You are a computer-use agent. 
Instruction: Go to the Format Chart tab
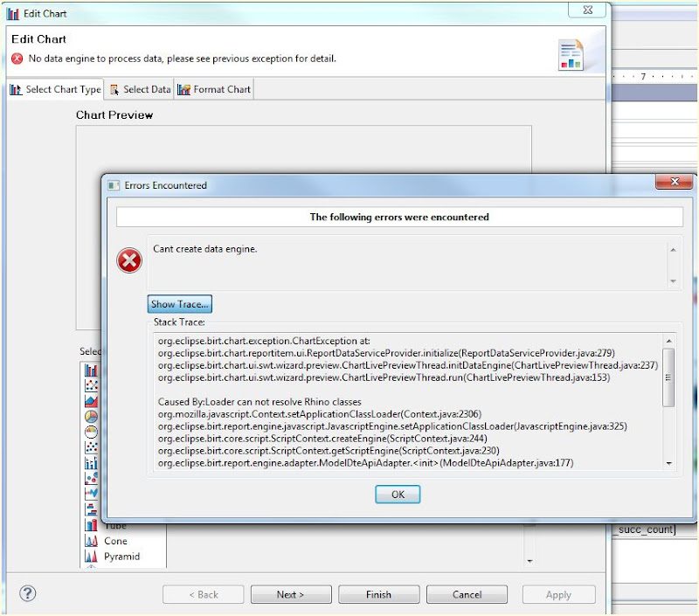[x=214, y=90]
